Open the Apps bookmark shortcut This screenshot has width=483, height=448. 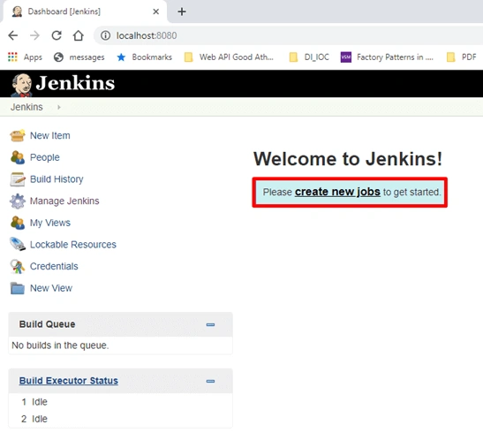coord(25,57)
